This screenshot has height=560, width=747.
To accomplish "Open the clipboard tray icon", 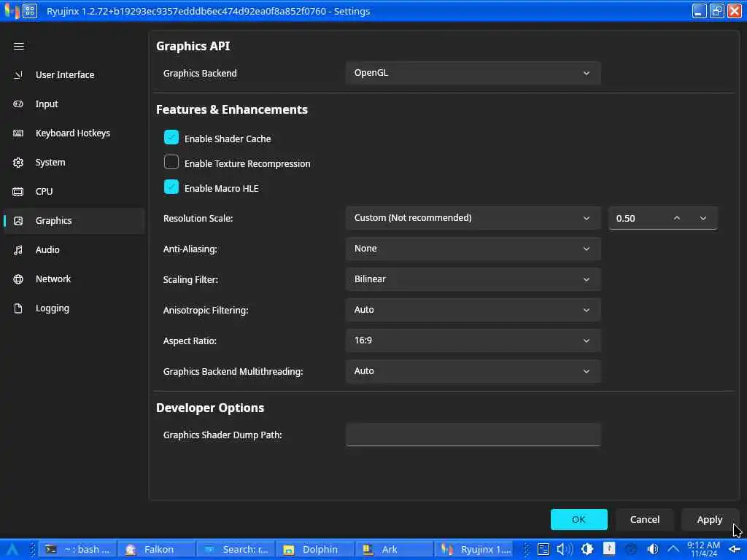I will [543, 550].
